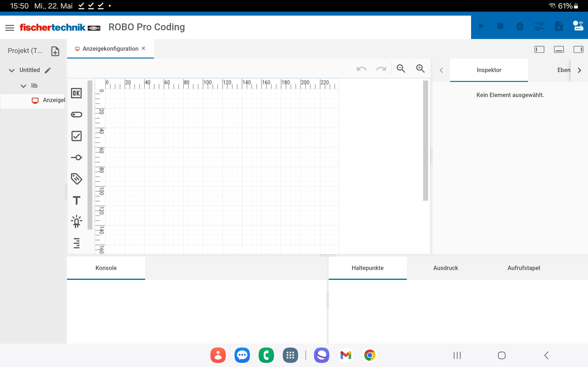
Task: Open the controller connection icon
Action: [578, 26]
